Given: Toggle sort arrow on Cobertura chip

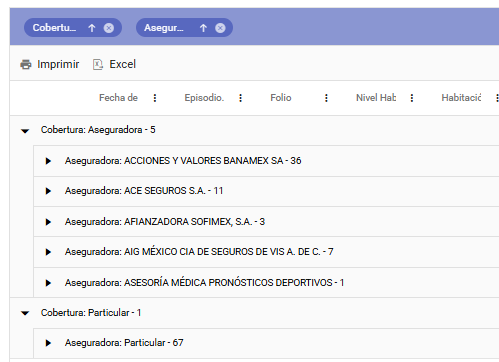Looking at the screenshot, I should 92,28.
